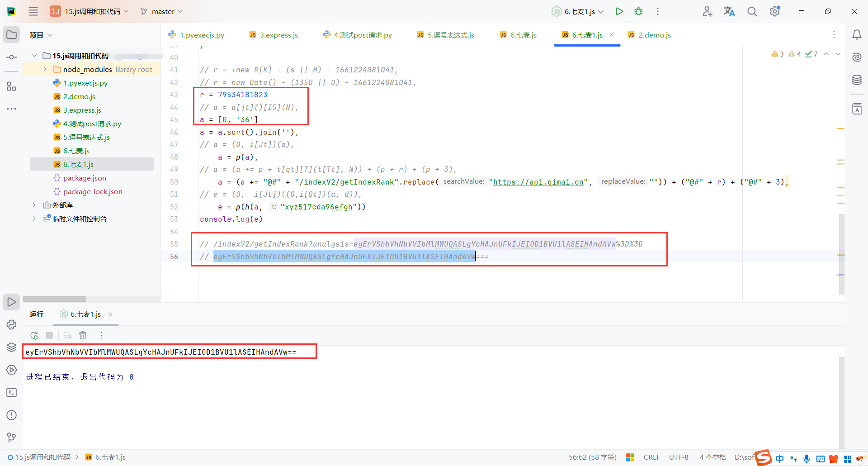Click the 56:62 caret position indicator
This screenshot has height=466, width=868.
[x=592, y=457]
